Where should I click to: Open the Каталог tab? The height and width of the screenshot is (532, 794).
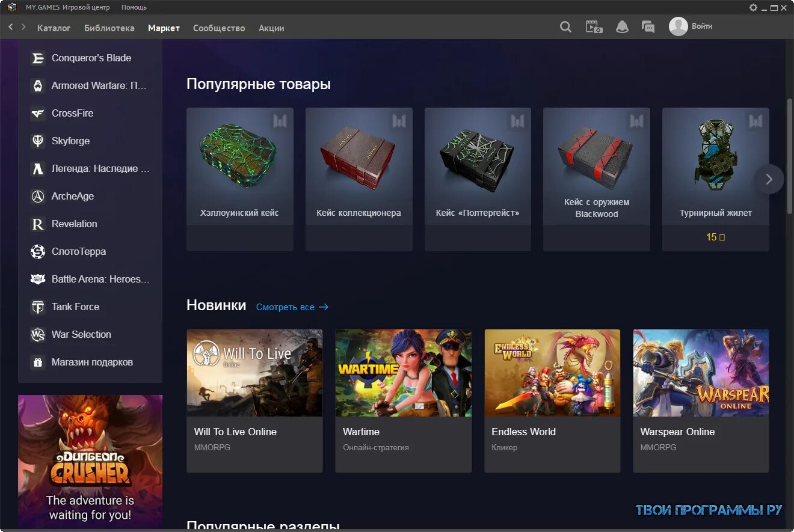54,28
